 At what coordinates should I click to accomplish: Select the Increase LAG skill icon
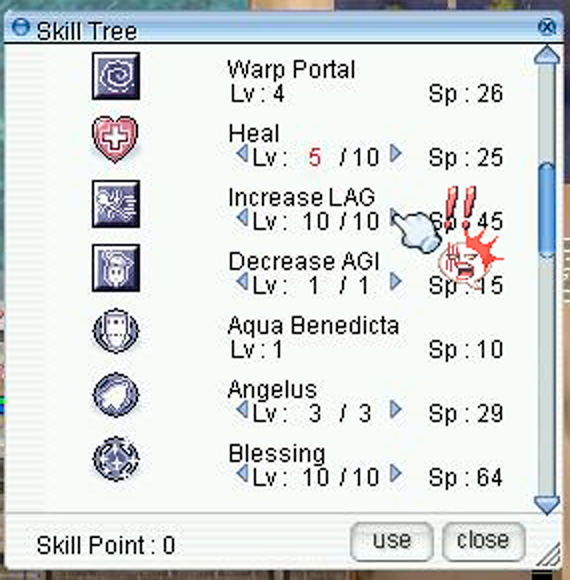coord(116,204)
